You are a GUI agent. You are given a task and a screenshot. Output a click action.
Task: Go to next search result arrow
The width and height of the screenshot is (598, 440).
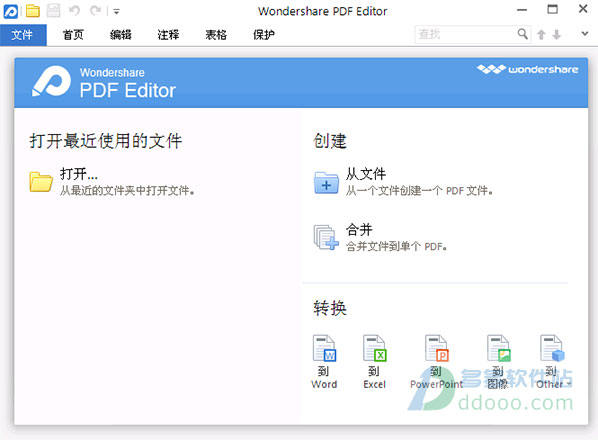pos(557,35)
